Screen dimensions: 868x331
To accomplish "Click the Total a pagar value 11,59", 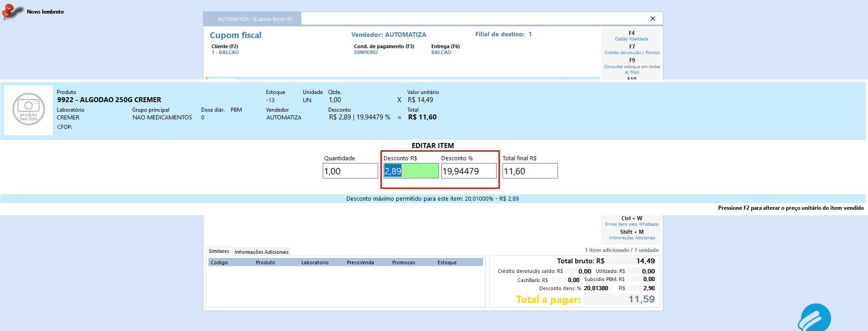I will [x=641, y=299].
